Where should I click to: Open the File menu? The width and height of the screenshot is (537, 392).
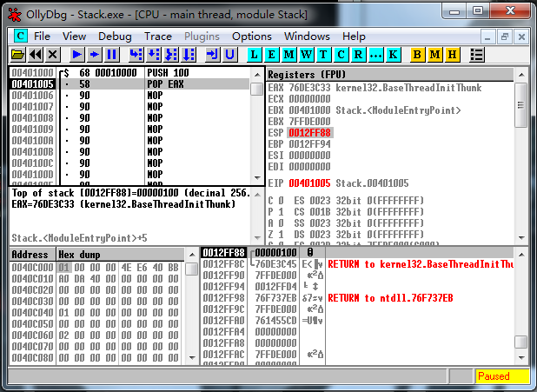pyautogui.click(x=42, y=37)
